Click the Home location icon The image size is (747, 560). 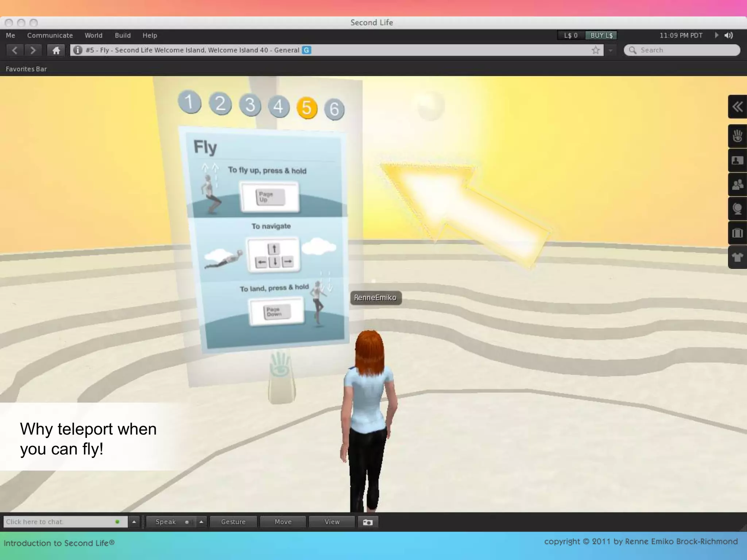[x=56, y=50]
